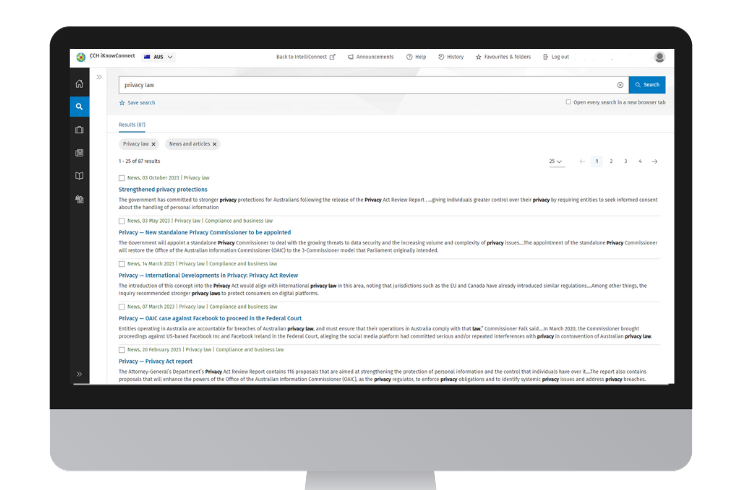Remove the 'Privacy law' filter chip
This screenshot has width=735, height=490.
point(153,144)
